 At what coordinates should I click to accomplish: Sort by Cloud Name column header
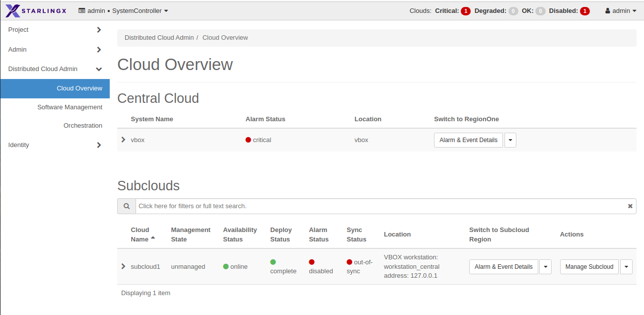[x=140, y=235]
